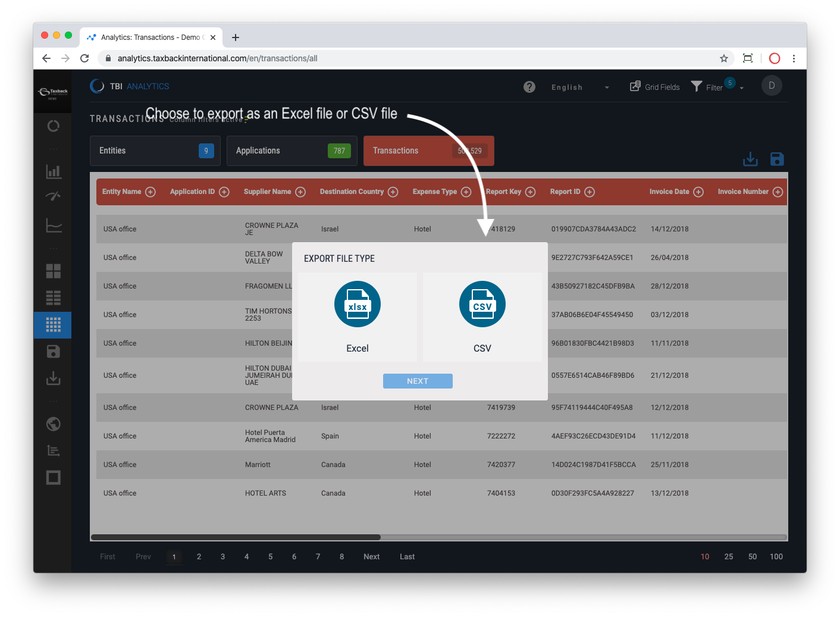Click the save floppy icon above table

click(x=777, y=159)
